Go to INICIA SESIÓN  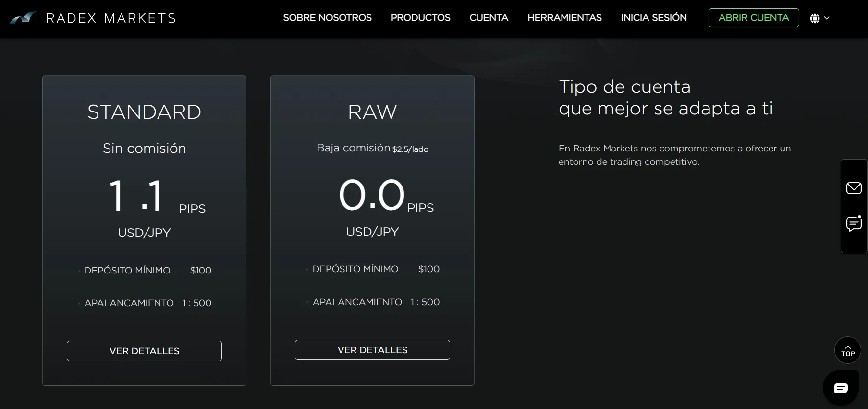click(x=654, y=18)
